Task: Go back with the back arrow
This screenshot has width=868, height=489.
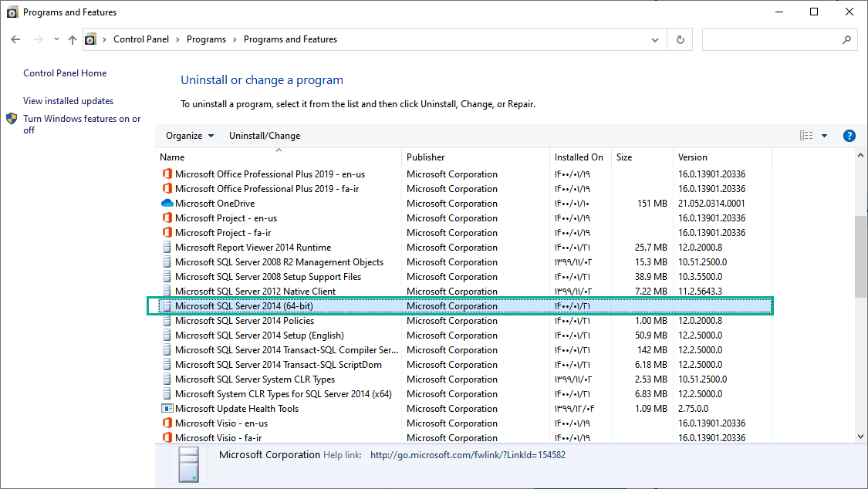Action: pos(15,39)
